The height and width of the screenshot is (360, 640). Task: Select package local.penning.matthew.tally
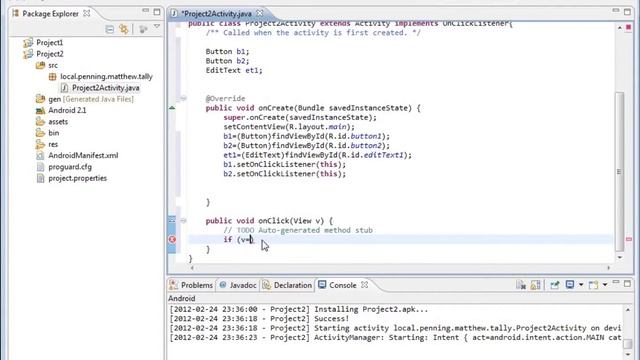pyautogui.click(x=106, y=76)
